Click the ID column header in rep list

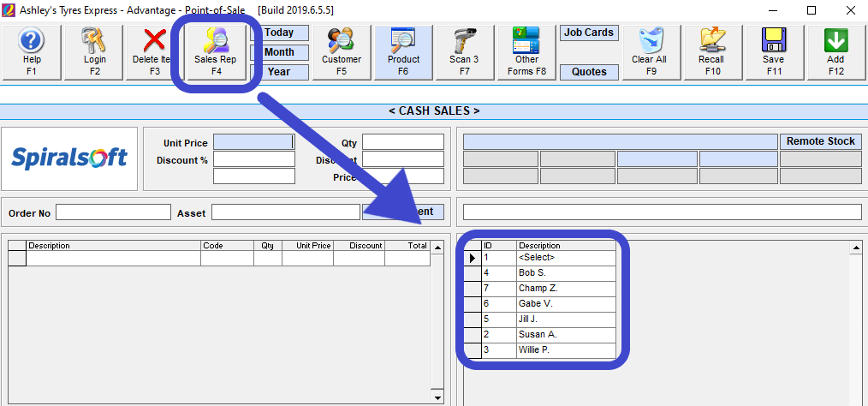499,245
